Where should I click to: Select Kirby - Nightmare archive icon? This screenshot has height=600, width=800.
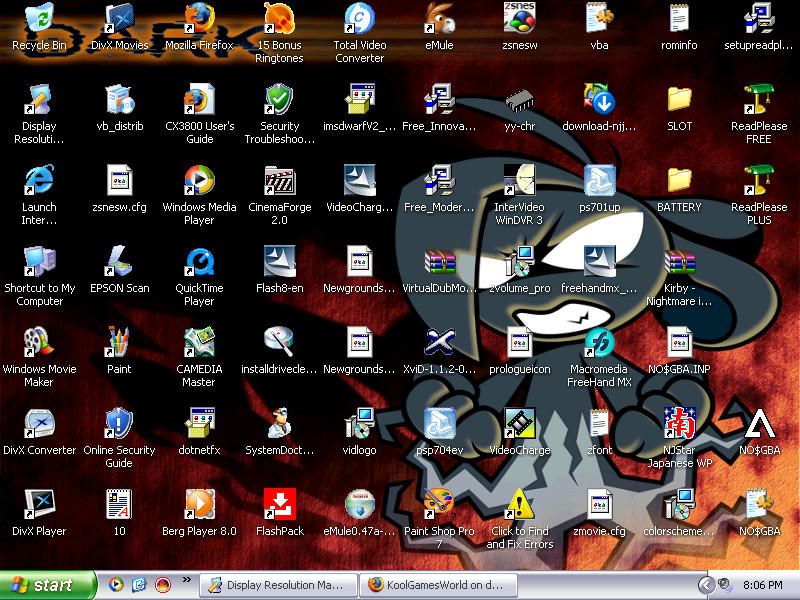pyautogui.click(x=679, y=261)
